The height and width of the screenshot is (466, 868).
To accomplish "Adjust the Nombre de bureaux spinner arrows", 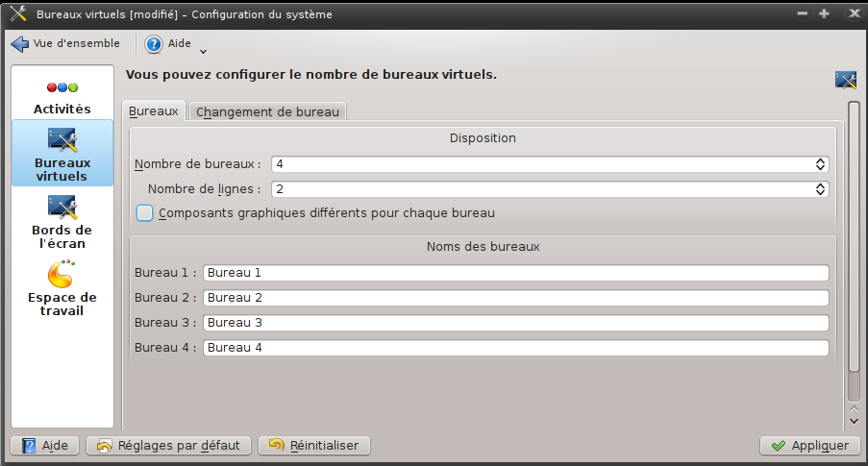I will pos(820,164).
